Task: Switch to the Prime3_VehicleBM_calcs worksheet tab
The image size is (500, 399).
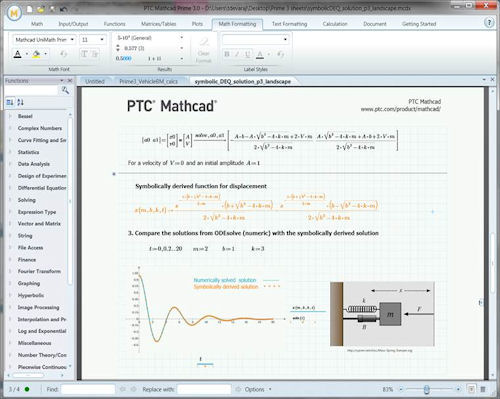Action: click(148, 81)
